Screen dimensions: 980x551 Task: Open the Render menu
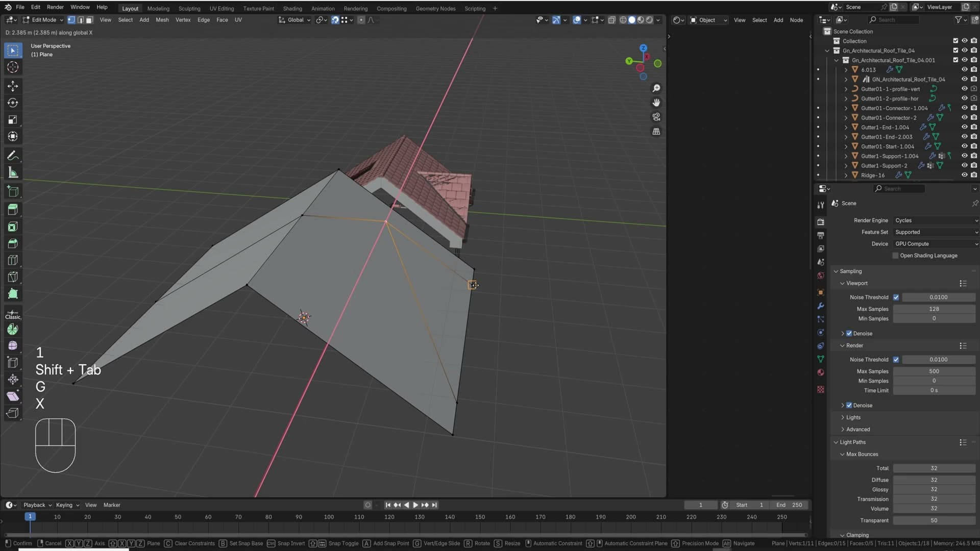coord(55,7)
